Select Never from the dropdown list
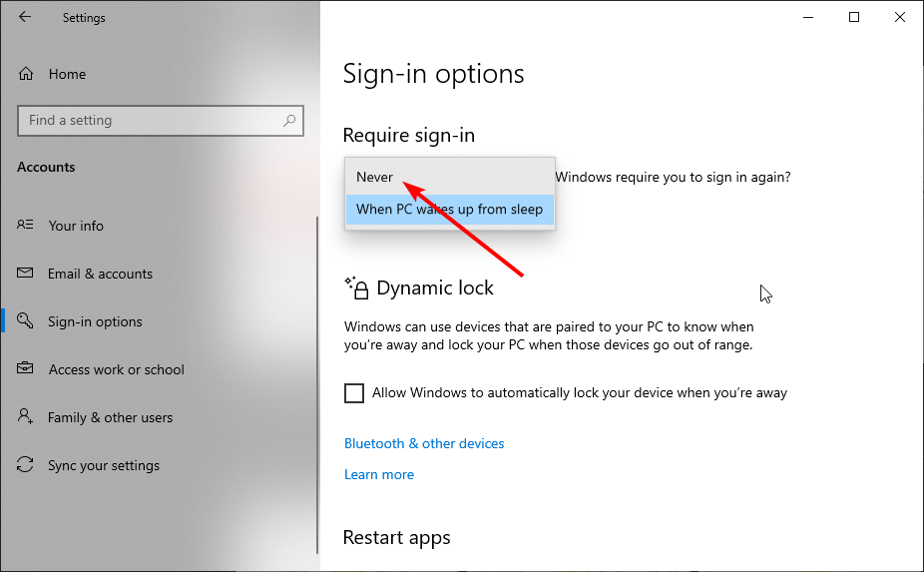This screenshot has width=924, height=572. point(375,177)
